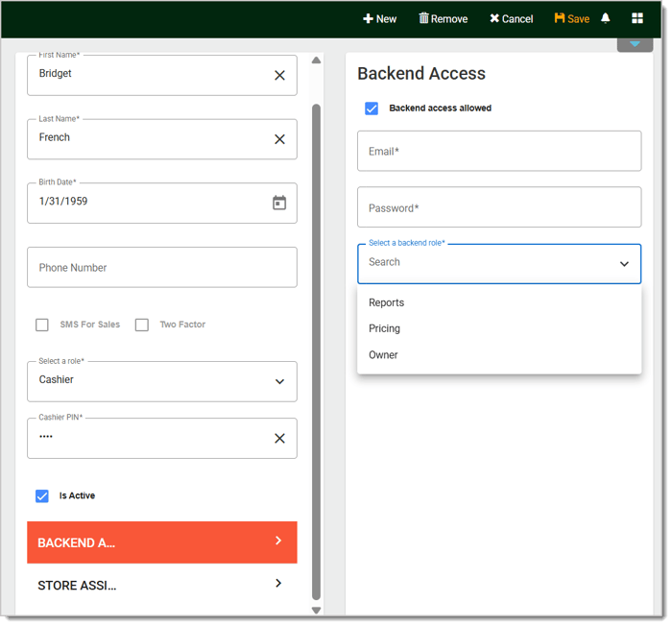Image resolution: width=672 pixels, height=626 pixels.
Task: Click scroll down arrow of left panel
Action: 316,610
